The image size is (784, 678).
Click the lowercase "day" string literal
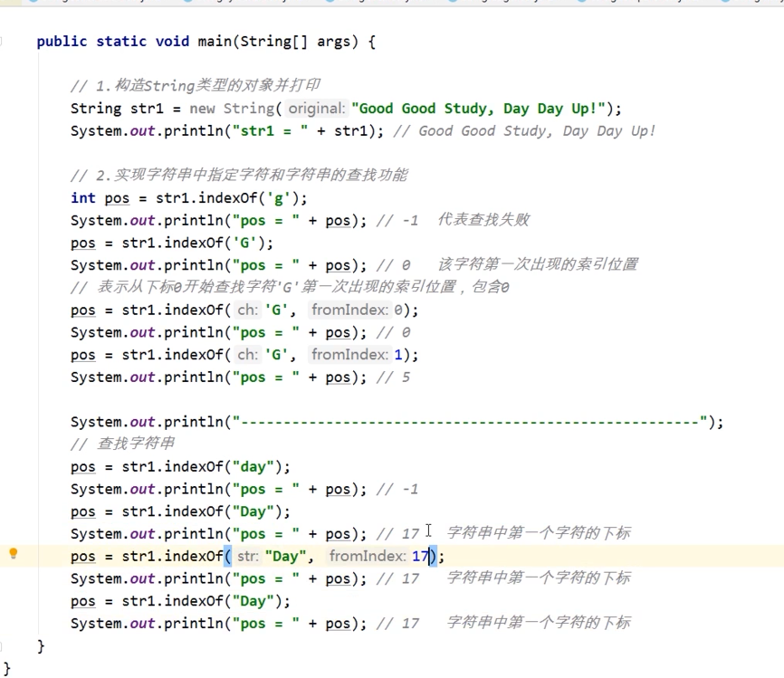click(253, 467)
